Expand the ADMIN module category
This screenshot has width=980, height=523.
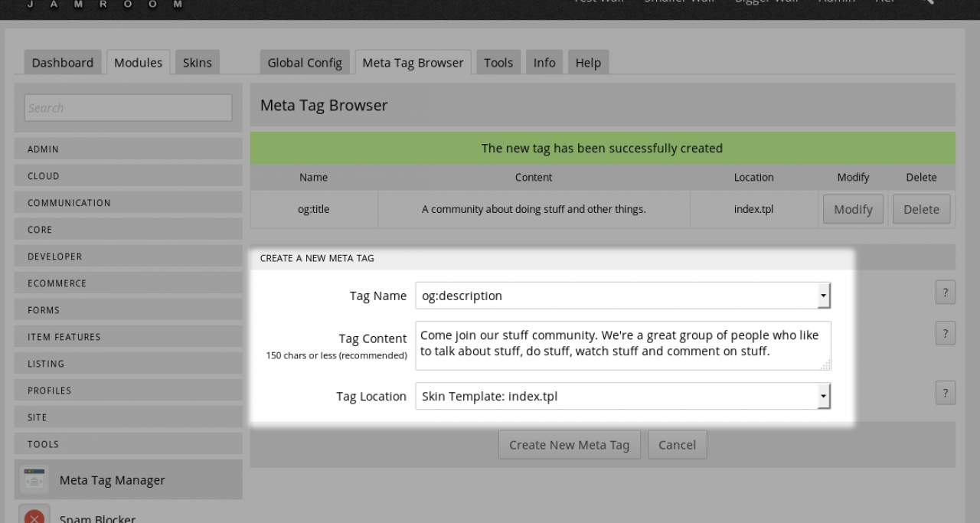coord(128,149)
